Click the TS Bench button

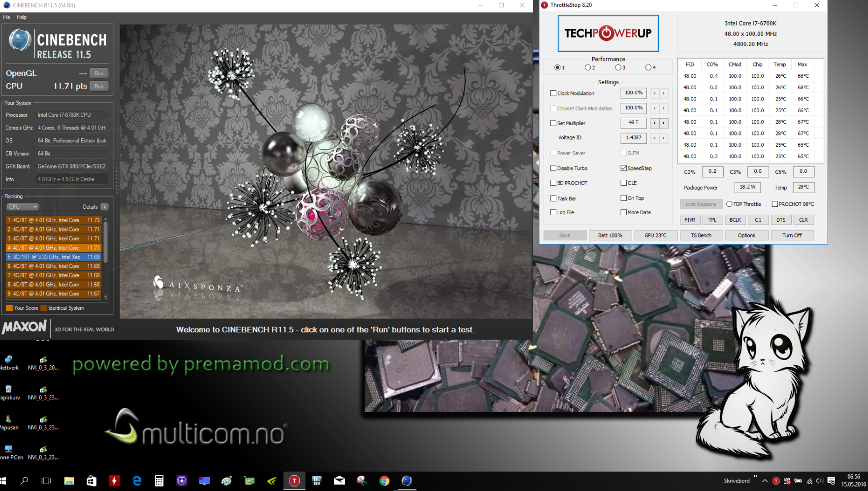[701, 235]
